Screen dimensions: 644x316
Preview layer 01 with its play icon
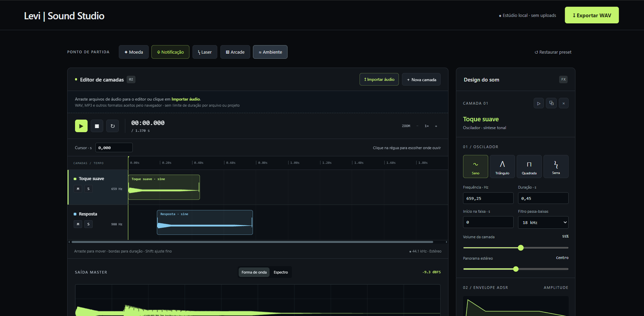(x=539, y=103)
